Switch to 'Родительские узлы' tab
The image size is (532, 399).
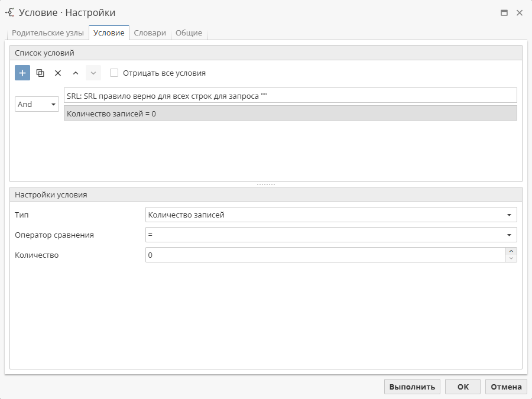(48, 33)
